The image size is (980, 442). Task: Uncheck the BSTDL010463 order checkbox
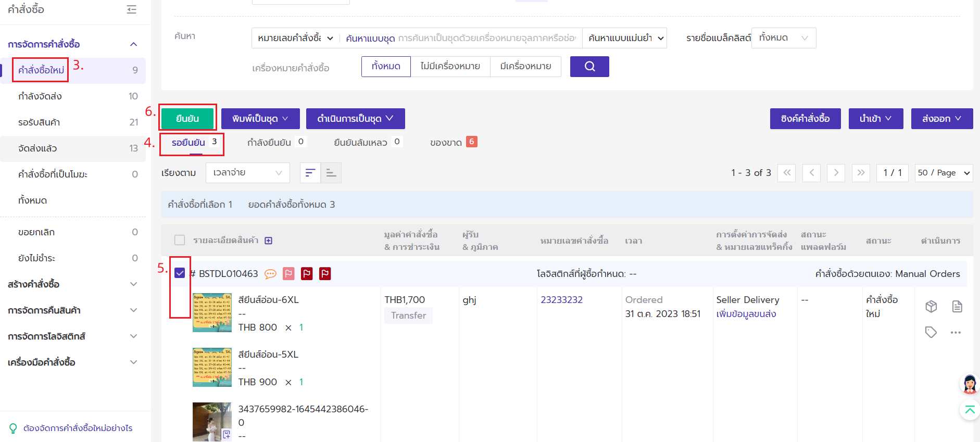click(180, 273)
